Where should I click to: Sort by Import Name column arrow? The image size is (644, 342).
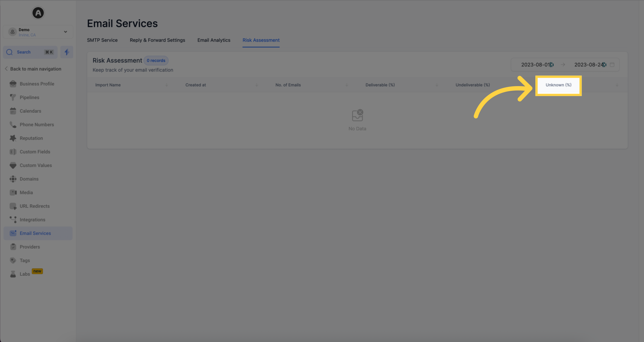[x=166, y=85]
